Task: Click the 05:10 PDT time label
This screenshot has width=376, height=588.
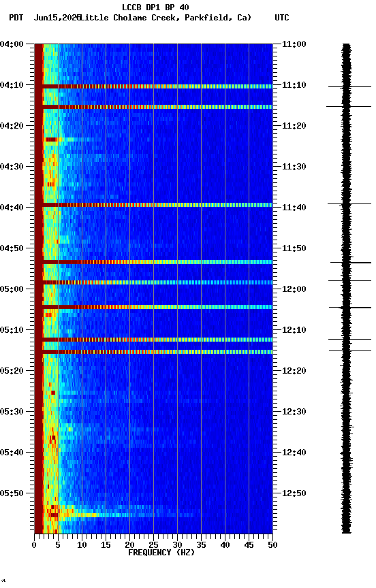Action: 12,330
